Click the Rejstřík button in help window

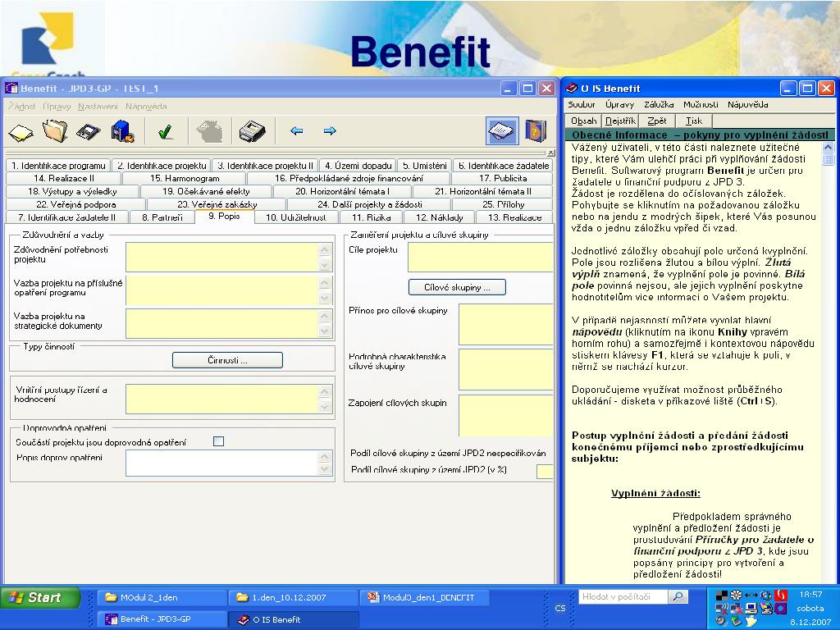620,121
